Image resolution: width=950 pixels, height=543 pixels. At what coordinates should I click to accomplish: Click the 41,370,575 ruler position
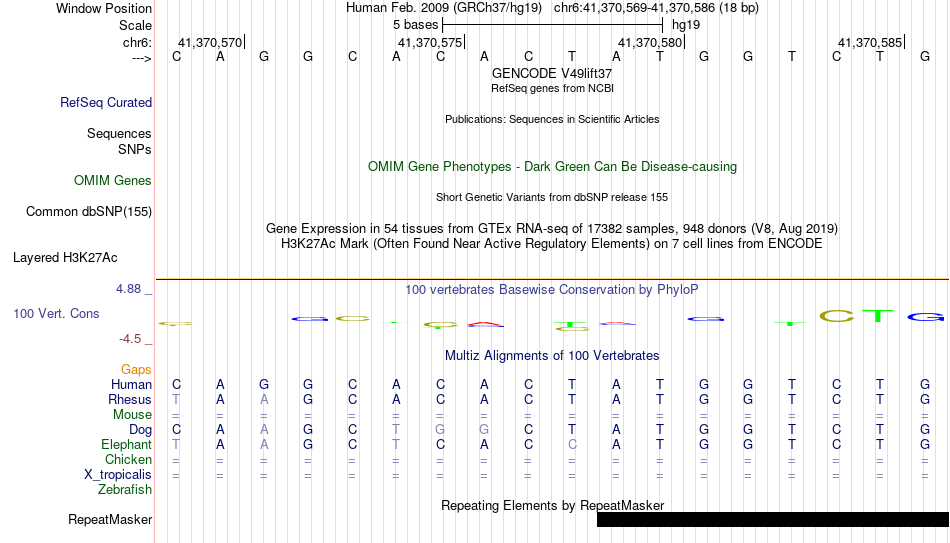[430, 42]
